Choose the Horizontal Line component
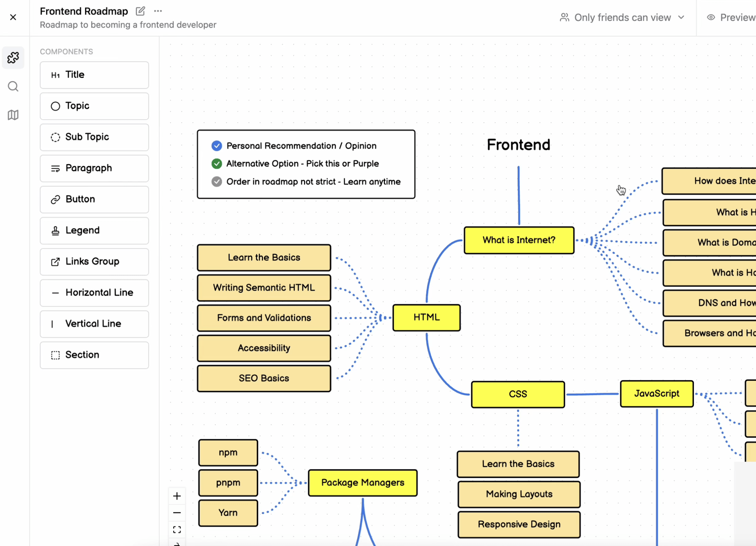This screenshot has width=756, height=546. 94,292
